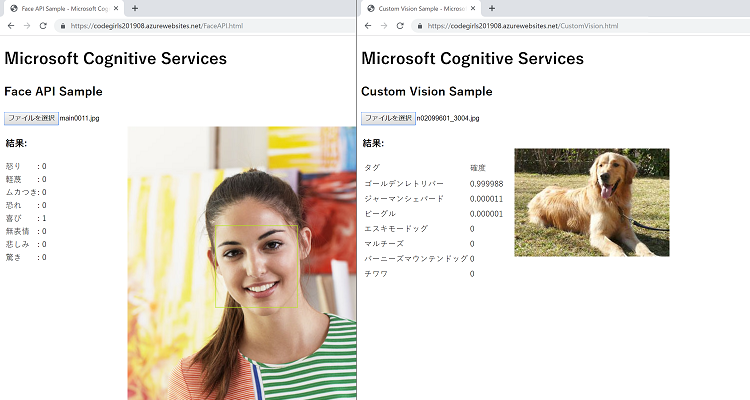This screenshot has width=750, height=400.
Task: Click the 0.999988 probability value
Action: [x=486, y=184]
